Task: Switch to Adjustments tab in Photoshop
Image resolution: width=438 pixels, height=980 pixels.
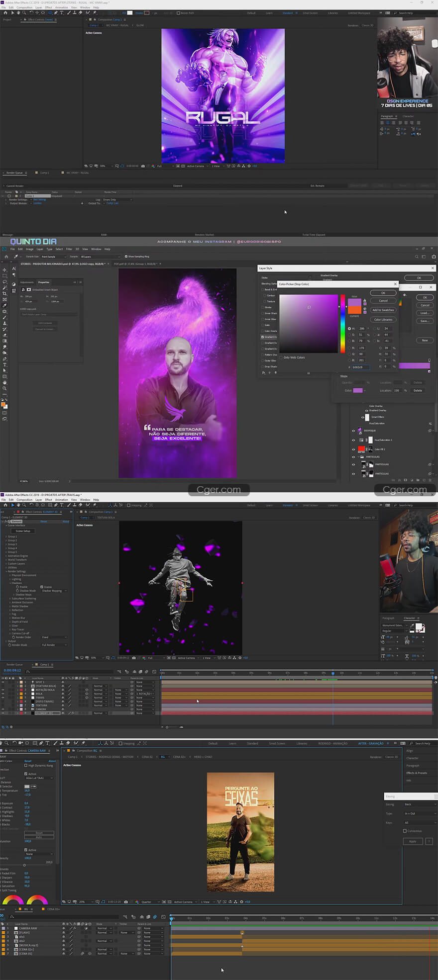Action: tap(27, 282)
